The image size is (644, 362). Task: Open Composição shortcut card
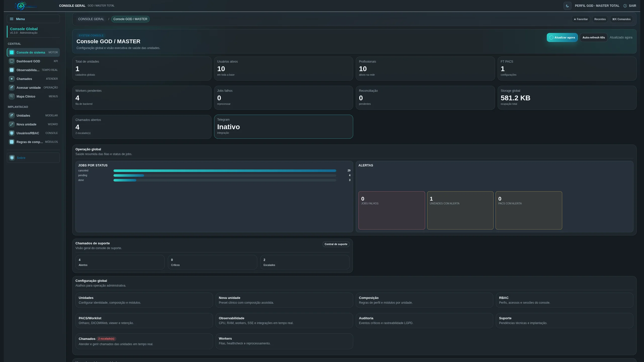[x=424, y=300]
